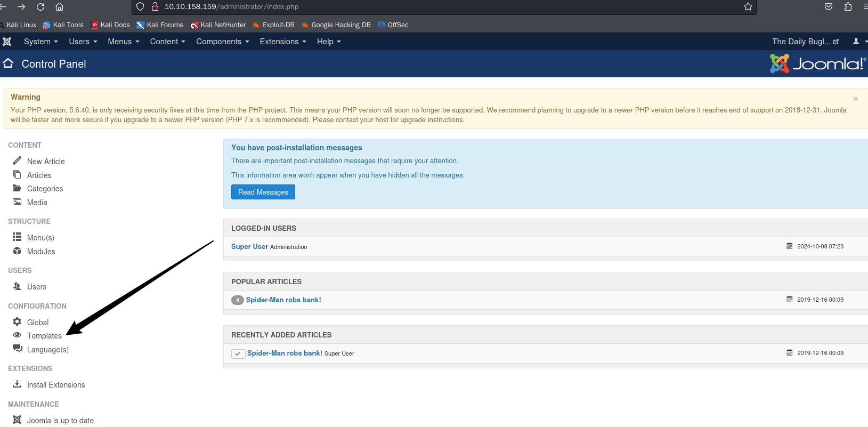Screen dimensions: 868x427
Task: Click the calendar icon beside 2024-10-08 07:23
Action: point(790,246)
